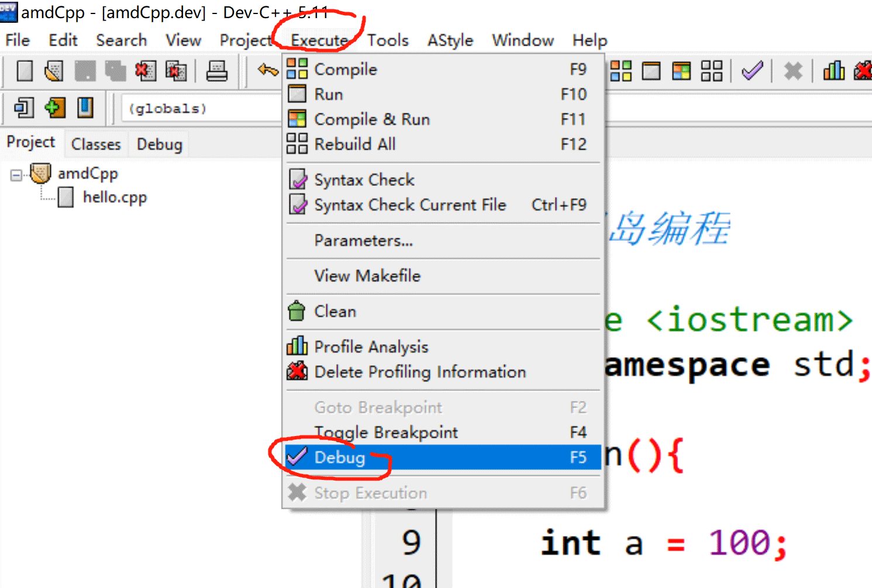Click line number 9 in editor gutter
This screenshot has height=588, width=872.
[x=411, y=543]
